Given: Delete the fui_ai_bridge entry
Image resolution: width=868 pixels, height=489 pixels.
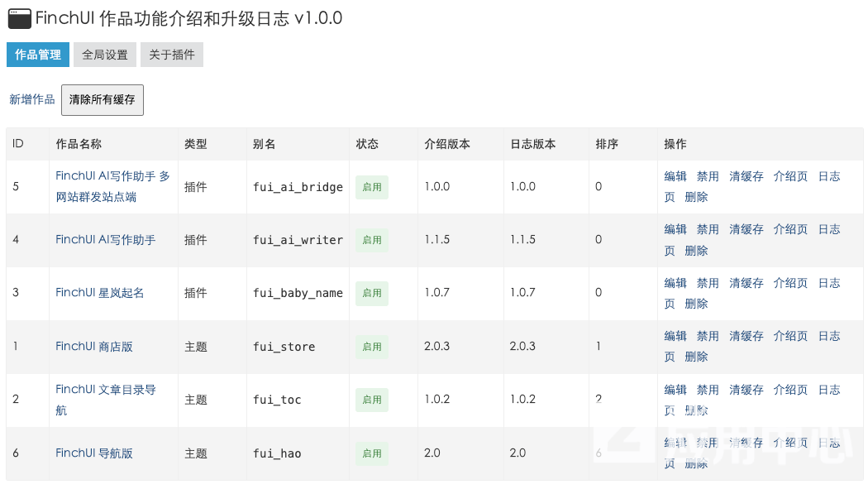Looking at the screenshot, I should tap(696, 197).
